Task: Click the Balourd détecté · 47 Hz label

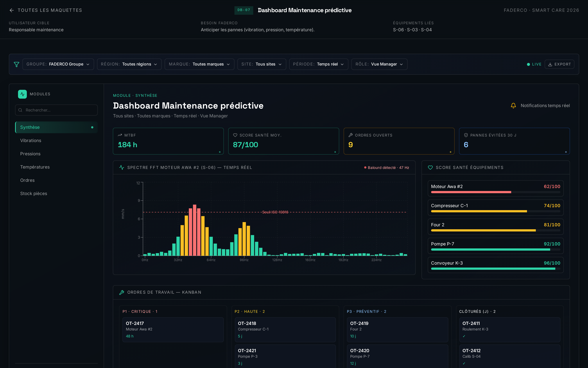Action: (x=388, y=167)
